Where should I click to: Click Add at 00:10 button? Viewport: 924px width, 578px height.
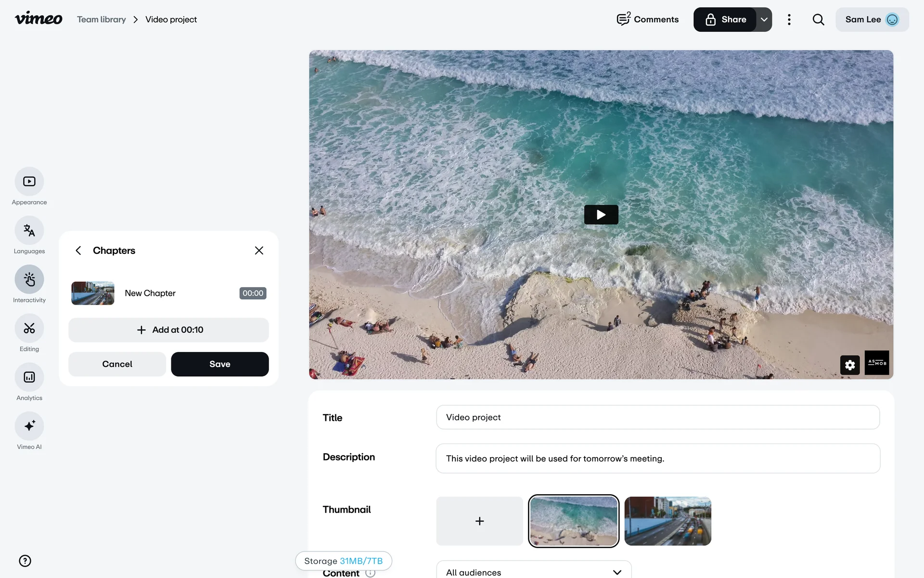tap(168, 330)
